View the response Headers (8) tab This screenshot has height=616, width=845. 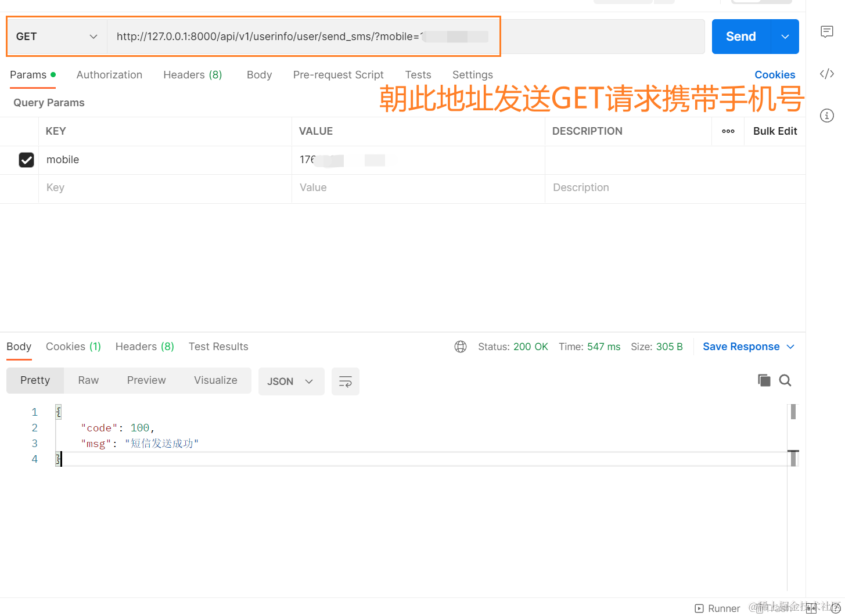coord(145,347)
